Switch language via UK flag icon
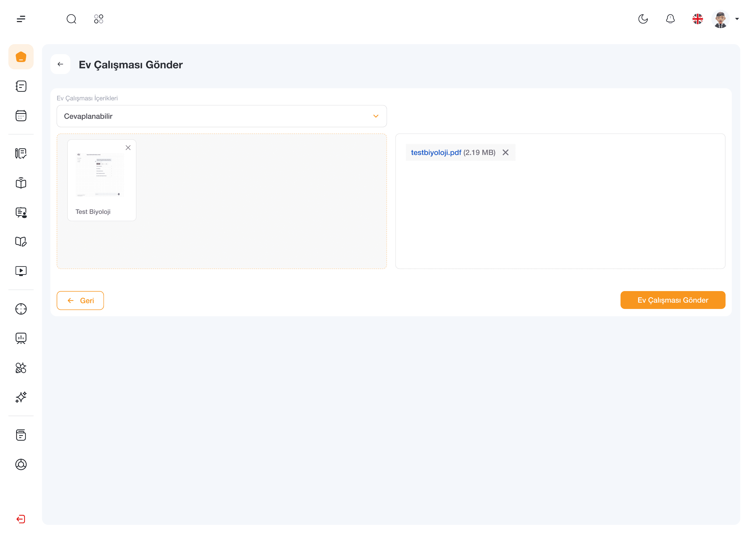This screenshot has height=538, width=756. (697, 19)
